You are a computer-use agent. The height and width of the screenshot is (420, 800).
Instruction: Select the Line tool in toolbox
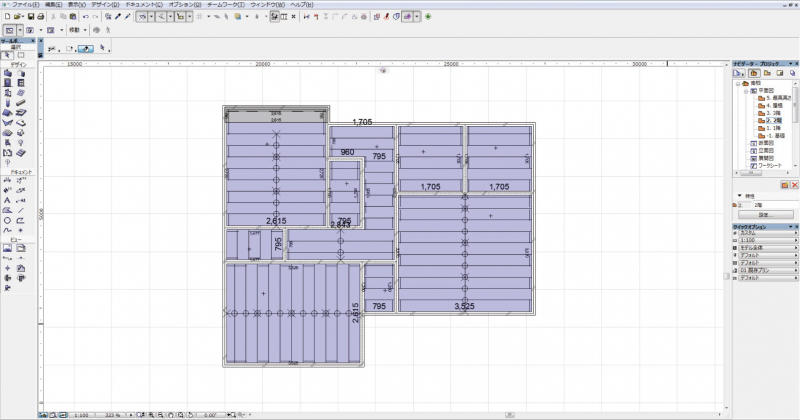tap(21, 210)
